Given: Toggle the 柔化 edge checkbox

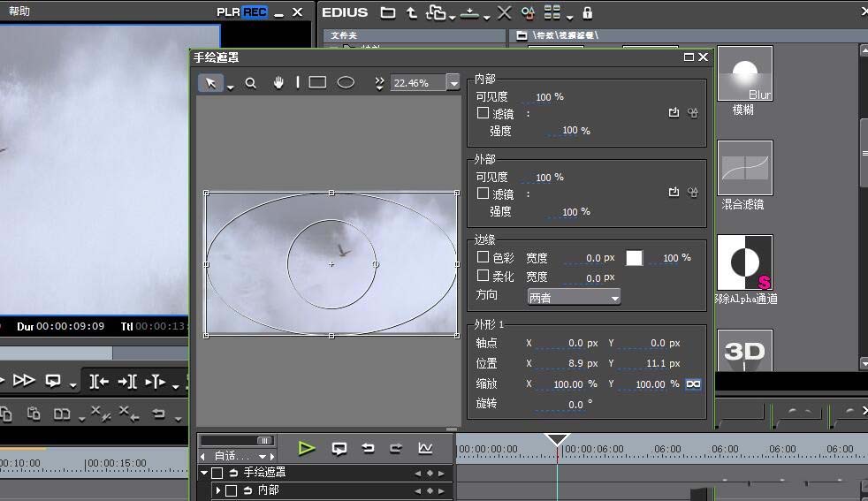Looking at the screenshot, I should tap(483, 276).
